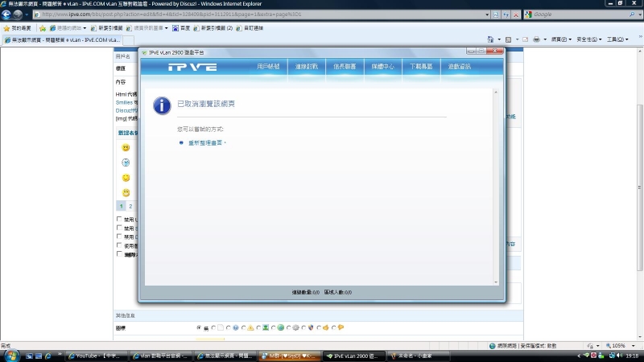Expand the Print options dropdown arrow

545,39
